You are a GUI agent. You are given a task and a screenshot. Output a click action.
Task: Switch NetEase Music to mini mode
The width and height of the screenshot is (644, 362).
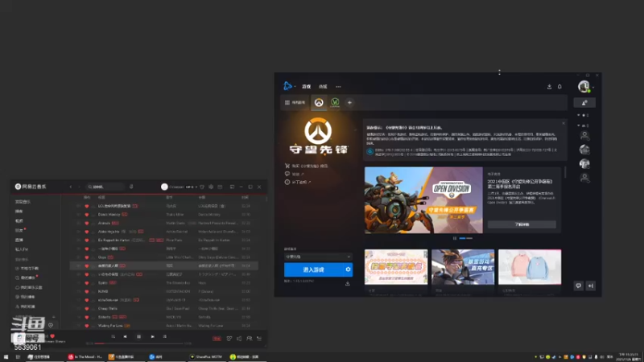pos(232,187)
